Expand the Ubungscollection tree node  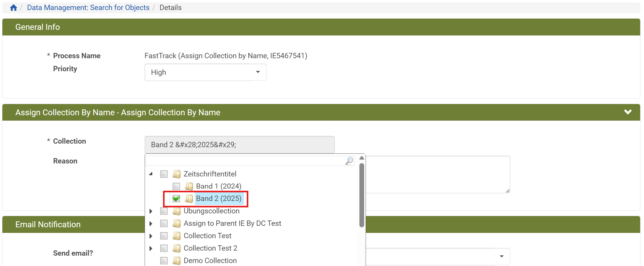pyautogui.click(x=151, y=211)
